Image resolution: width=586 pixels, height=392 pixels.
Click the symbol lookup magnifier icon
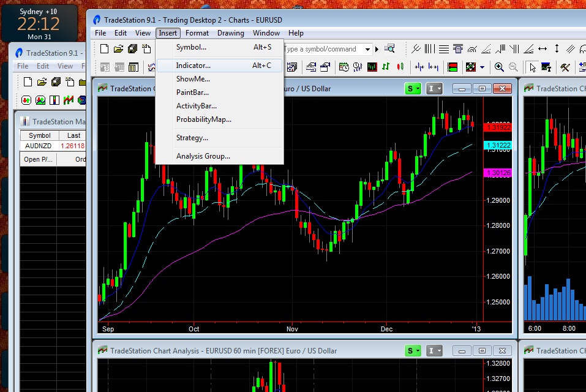pyautogui.click(x=389, y=48)
